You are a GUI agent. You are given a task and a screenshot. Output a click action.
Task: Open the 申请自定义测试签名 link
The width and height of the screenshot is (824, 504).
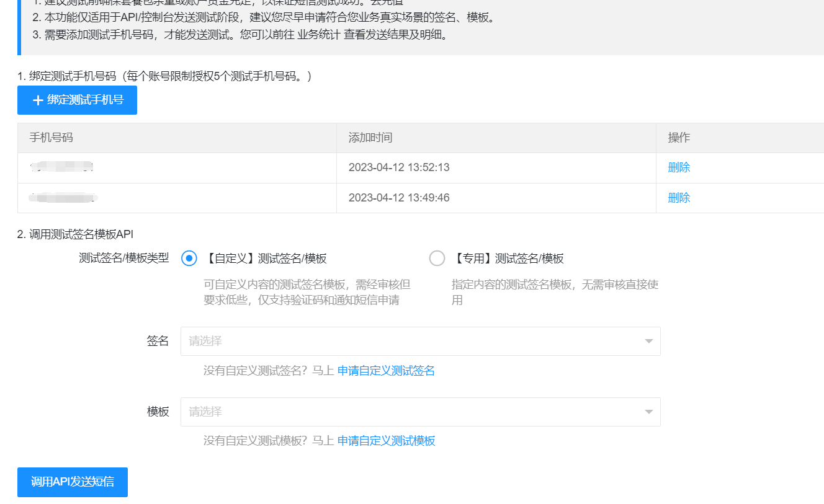pyautogui.click(x=386, y=371)
